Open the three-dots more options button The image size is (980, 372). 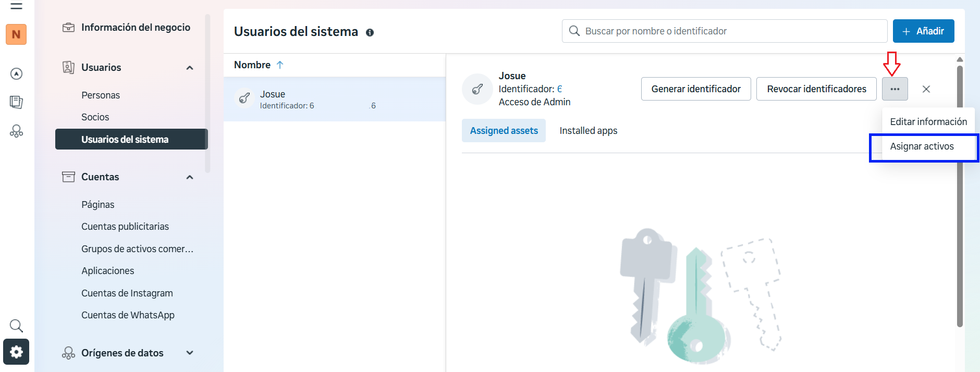click(x=895, y=89)
